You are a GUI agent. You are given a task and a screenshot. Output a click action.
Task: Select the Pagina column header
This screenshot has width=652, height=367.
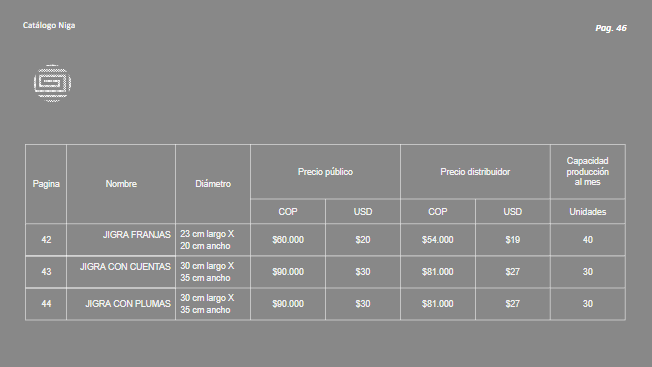(46, 184)
